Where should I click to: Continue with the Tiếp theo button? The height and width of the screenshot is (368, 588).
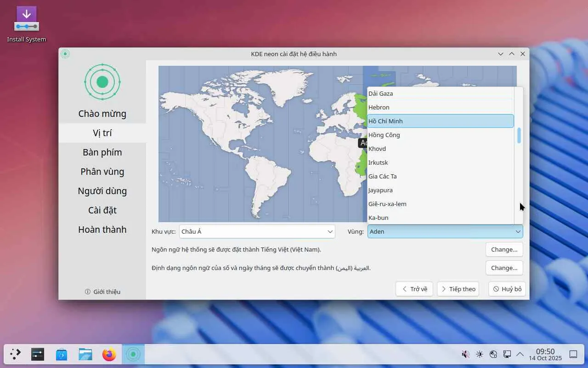458,289
